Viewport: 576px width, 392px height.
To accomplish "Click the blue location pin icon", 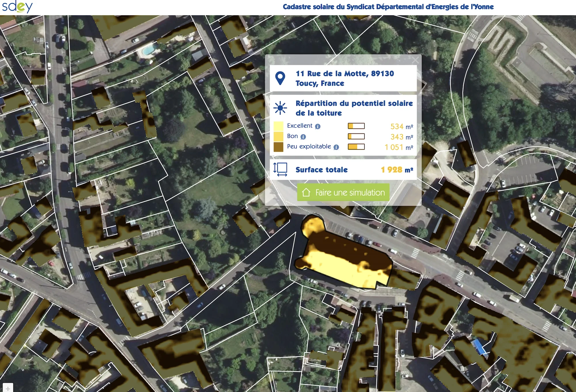I will coord(280,78).
